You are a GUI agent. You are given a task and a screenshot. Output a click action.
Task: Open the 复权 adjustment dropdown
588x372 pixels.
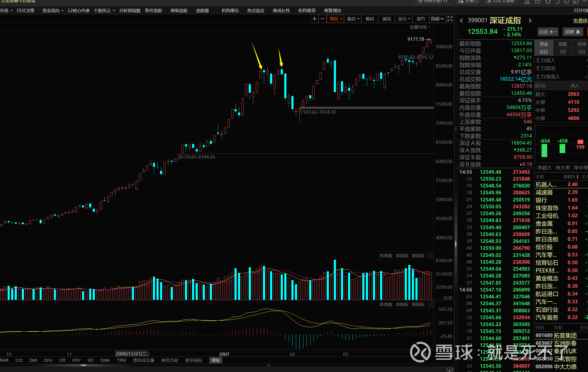pyautogui.click(x=335, y=19)
